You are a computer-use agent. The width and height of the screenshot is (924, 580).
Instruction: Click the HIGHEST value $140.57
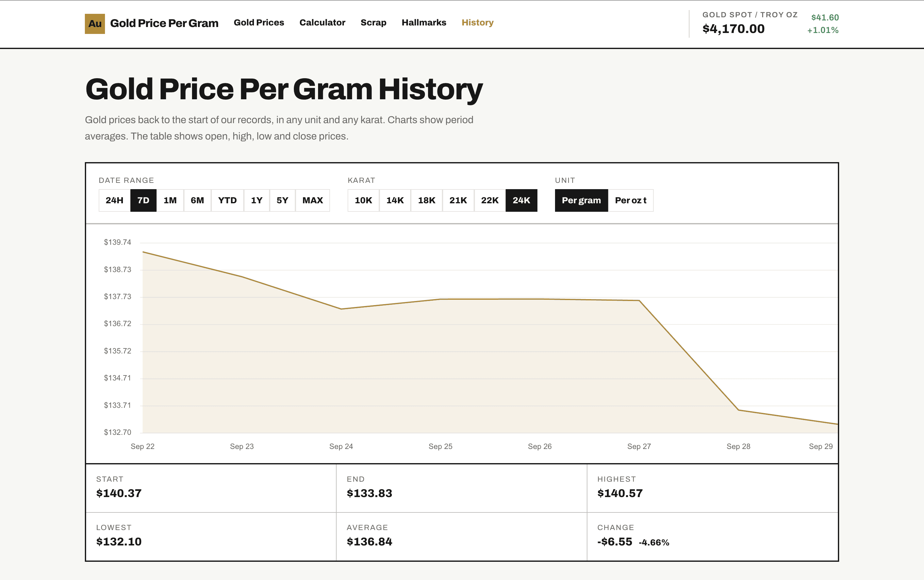click(620, 493)
